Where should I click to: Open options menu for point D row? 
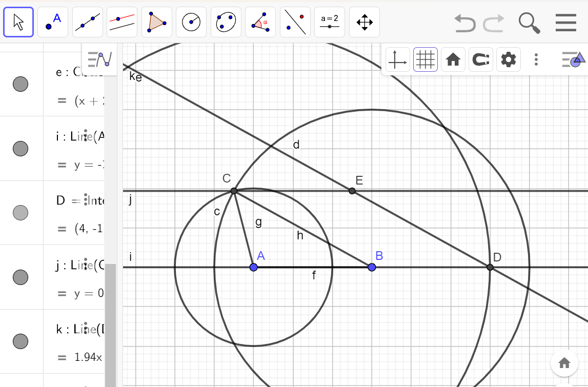pyautogui.click(x=86, y=199)
